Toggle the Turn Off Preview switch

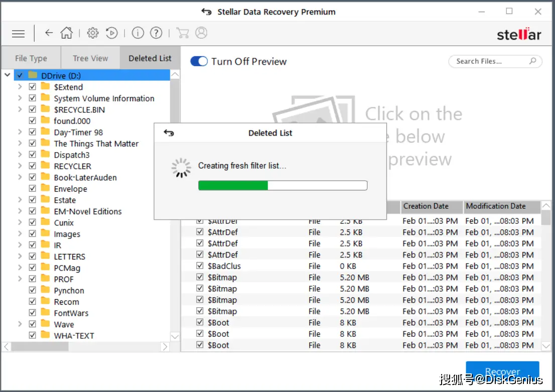199,61
